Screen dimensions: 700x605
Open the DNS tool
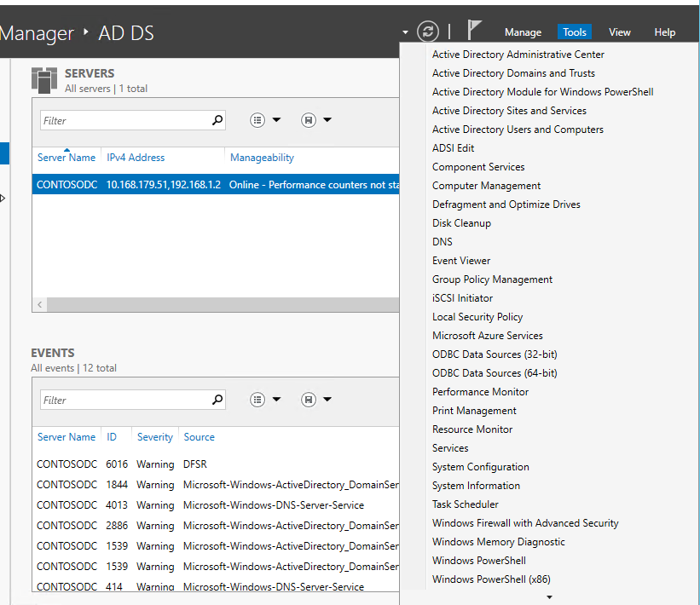click(442, 242)
